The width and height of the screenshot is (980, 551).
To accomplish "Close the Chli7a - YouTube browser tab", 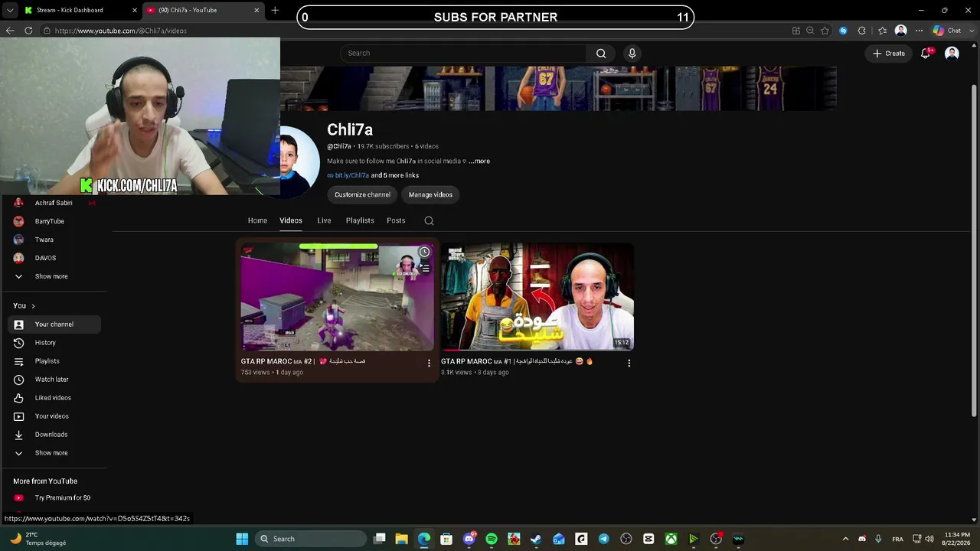I will coord(256,10).
